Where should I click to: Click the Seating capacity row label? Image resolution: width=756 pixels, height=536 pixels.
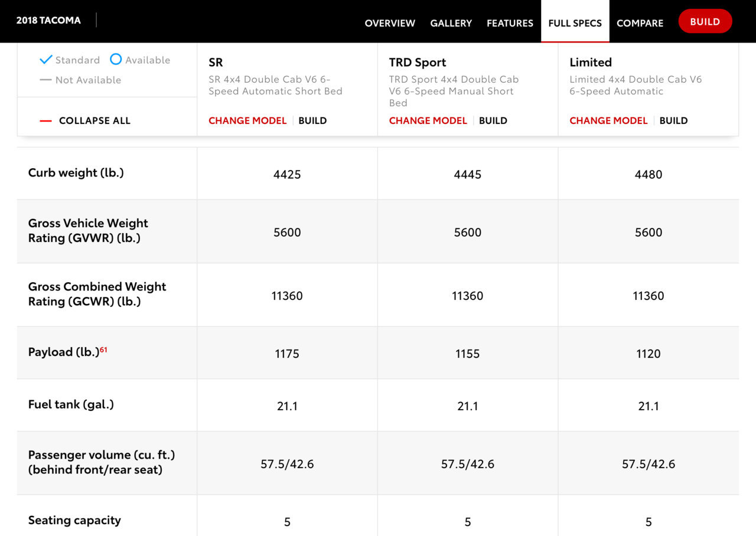coord(74,520)
